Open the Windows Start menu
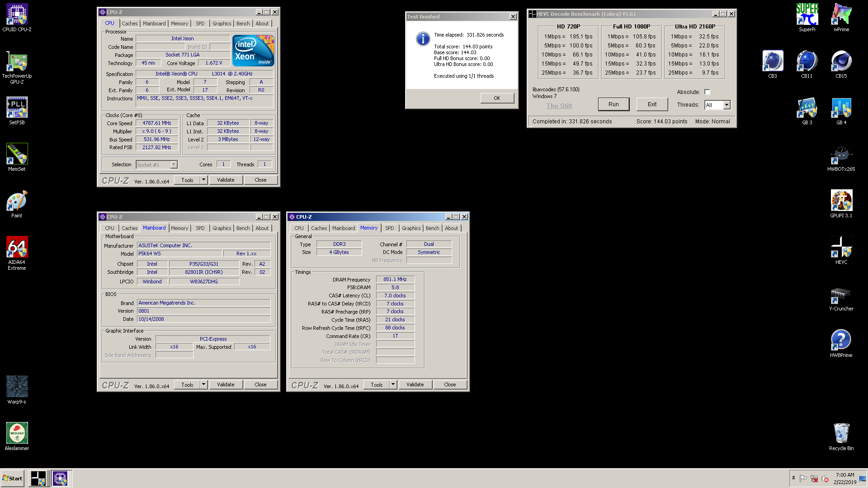The image size is (868, 488). click(13, 479)
